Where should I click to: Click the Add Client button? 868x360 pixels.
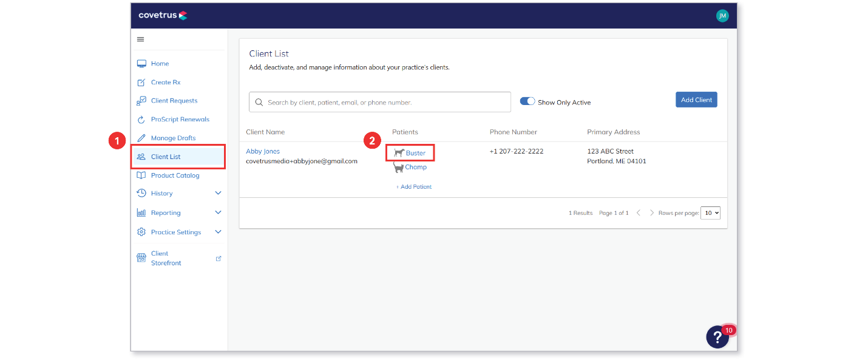click(696, 100)
